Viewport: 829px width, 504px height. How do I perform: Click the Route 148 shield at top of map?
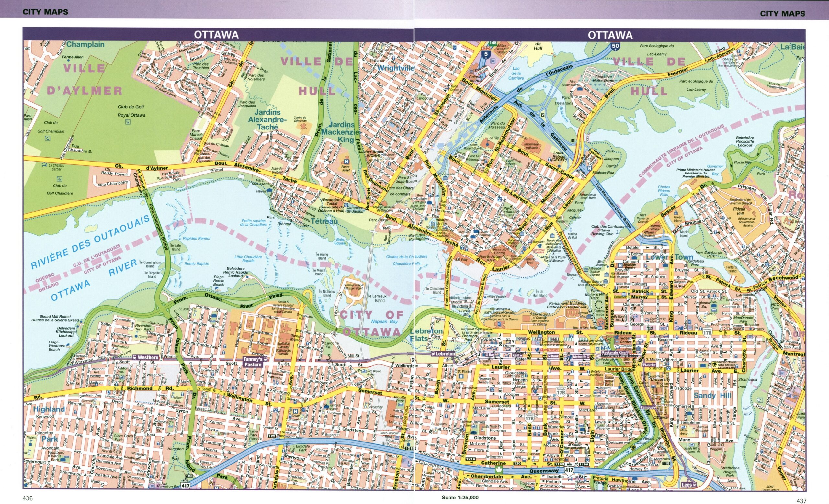click(493, 43)
